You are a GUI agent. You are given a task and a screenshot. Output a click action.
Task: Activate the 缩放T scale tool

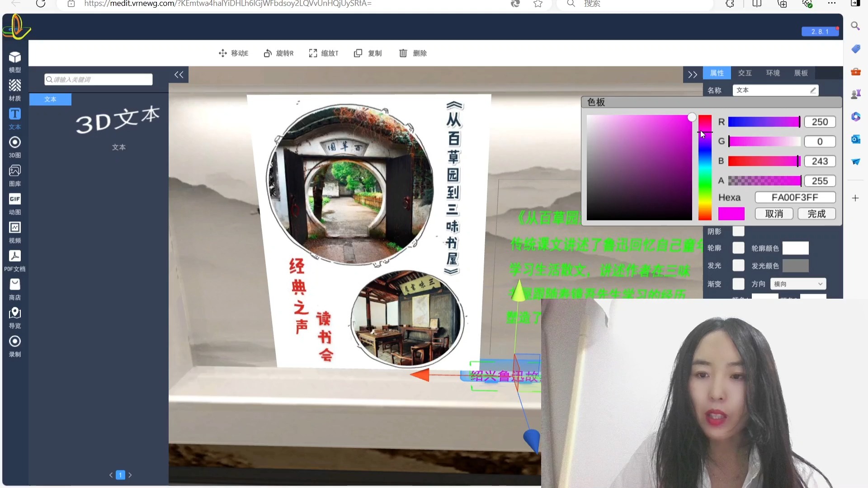click(x=323, y=53)
